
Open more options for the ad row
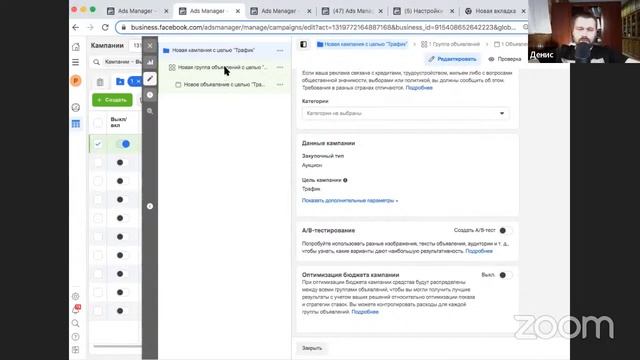[x=280, y=84]
